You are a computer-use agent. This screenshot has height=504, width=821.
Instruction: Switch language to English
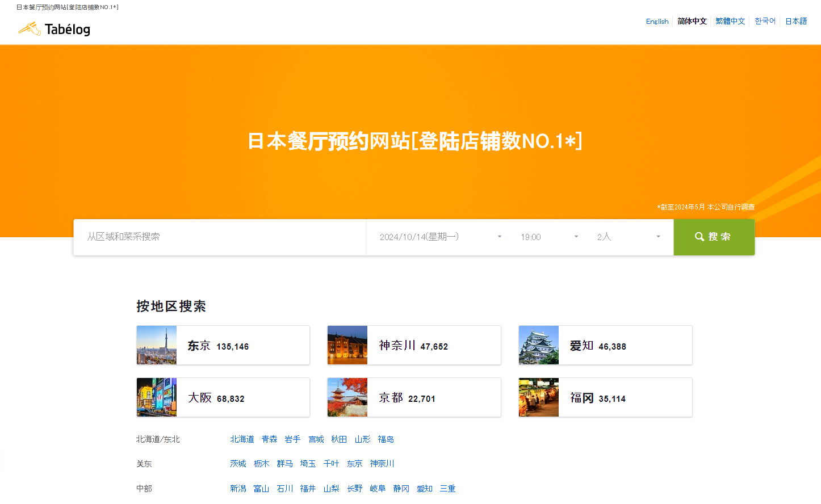(657, 22)
